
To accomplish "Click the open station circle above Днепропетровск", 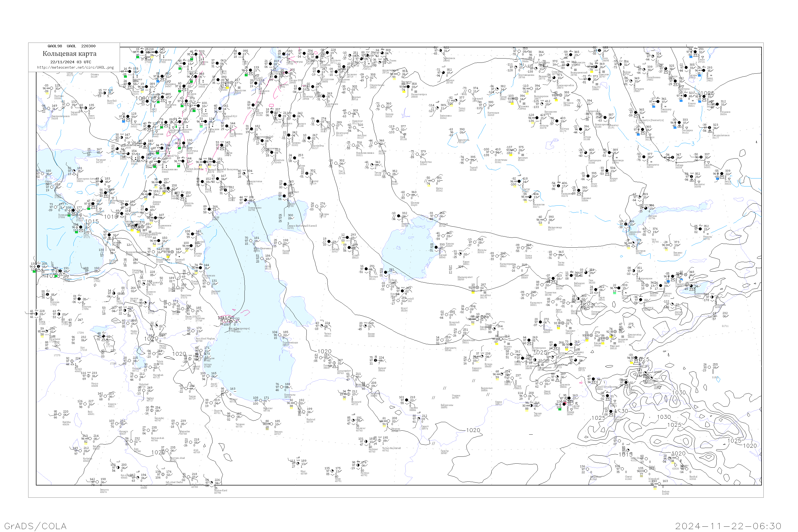I will (x=49, y=109).
